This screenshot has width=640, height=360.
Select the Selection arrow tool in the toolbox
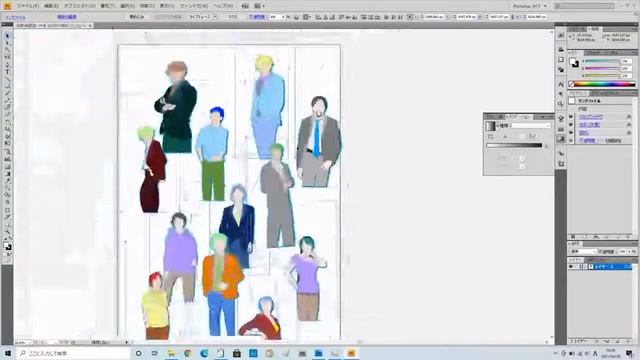pyautogui.click(x=7, y=36)
